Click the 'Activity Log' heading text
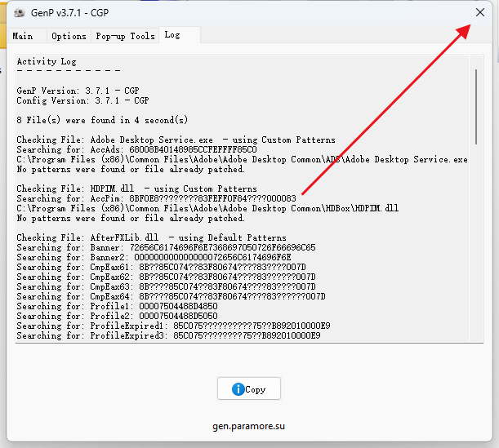The width and height of the screenshot is (499, 448). coord(47,61)
